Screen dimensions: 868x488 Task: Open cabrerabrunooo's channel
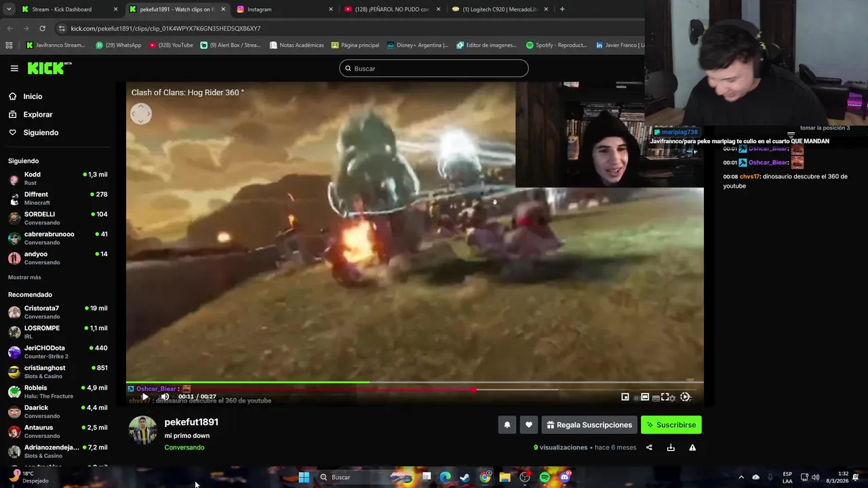[58, 238]
